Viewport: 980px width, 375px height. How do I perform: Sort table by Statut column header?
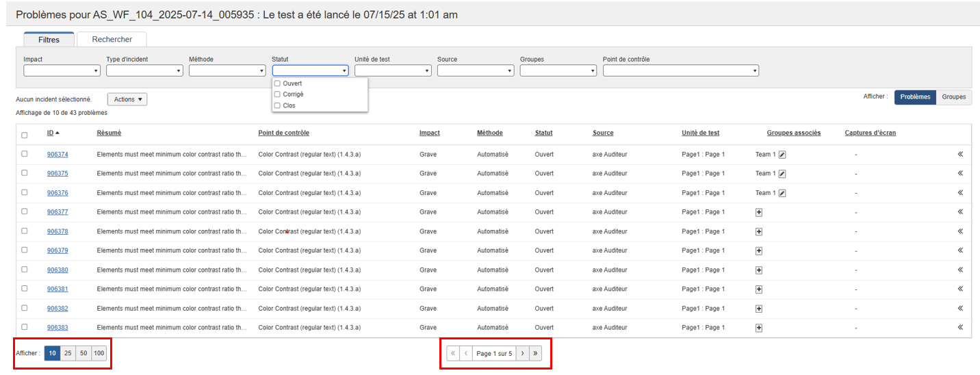pyautogui.click(x=543, y=133)
